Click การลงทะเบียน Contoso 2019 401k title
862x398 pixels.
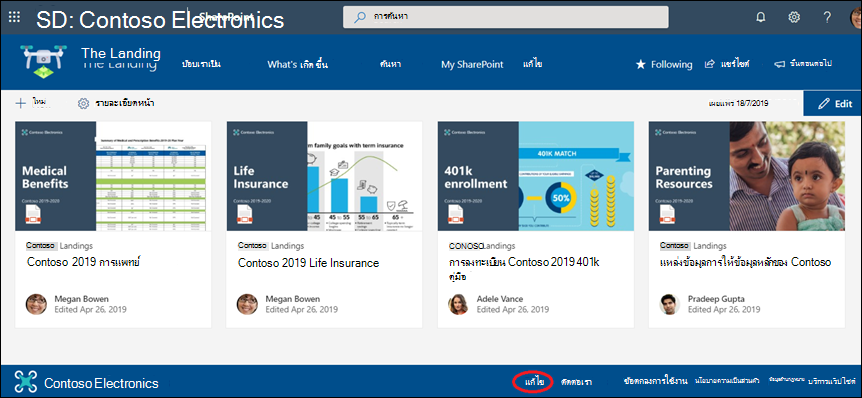524,268
